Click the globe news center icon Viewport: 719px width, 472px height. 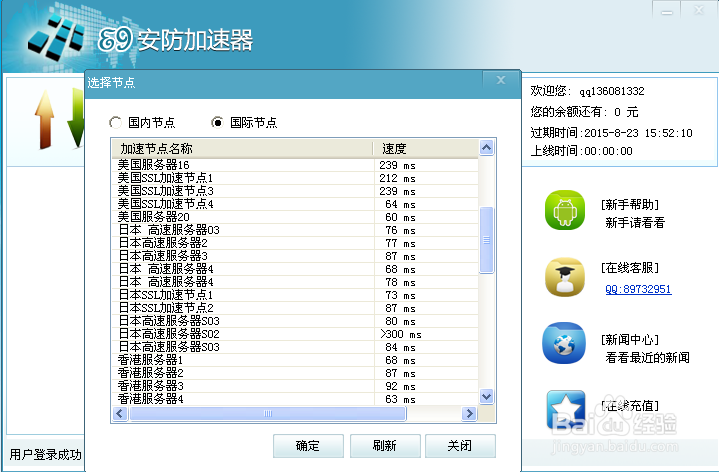pyautogui.click(x=564, y=343)
